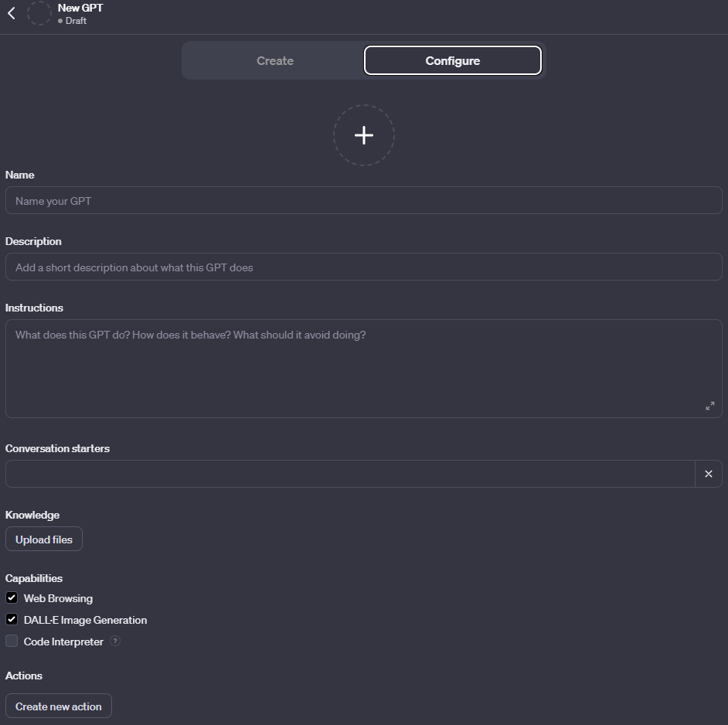The height and width of the screenshot is (725, 728).
Task: Switch to the Create tab
Action: [275, 61]
